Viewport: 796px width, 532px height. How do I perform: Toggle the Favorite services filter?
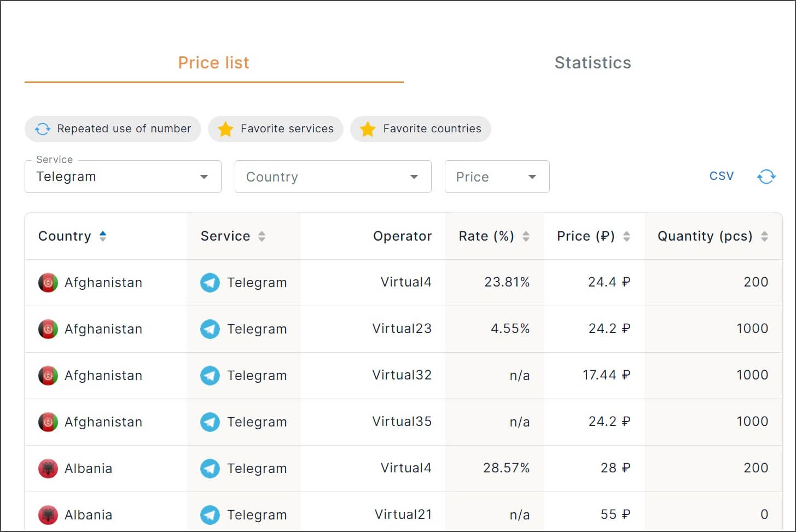(x=276, y=129)
